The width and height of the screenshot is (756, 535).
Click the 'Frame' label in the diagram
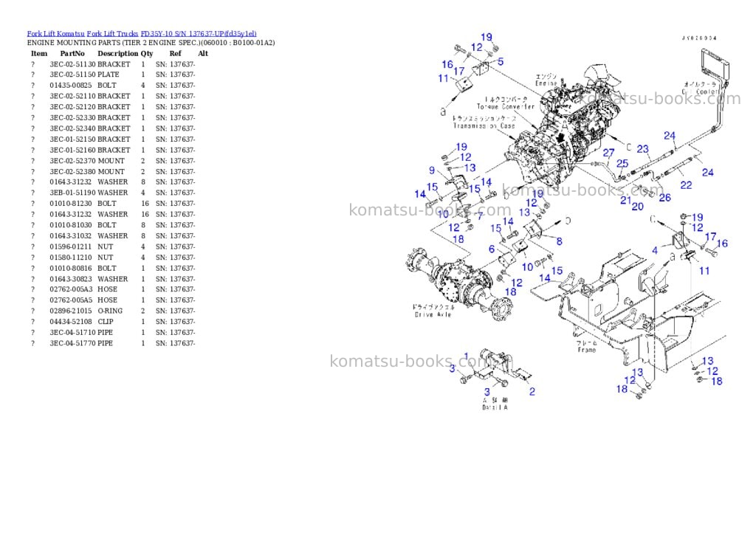click(586, 350)
